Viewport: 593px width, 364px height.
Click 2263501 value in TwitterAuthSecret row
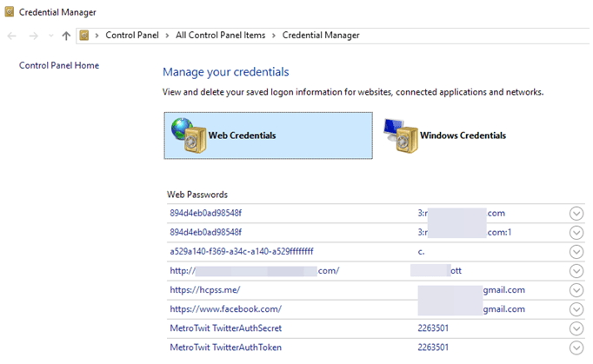pos(433,328)
